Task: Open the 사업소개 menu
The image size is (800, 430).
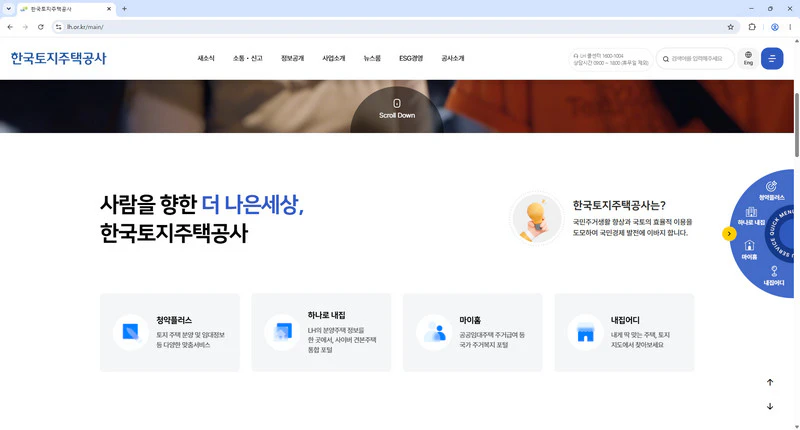Action: pos(334,59)
